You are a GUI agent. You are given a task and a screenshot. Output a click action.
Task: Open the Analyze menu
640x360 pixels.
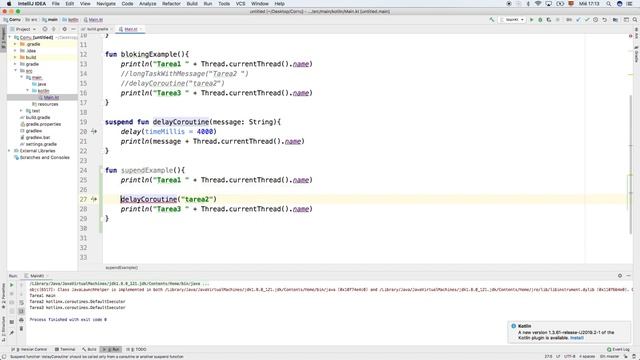coord(147,4)
